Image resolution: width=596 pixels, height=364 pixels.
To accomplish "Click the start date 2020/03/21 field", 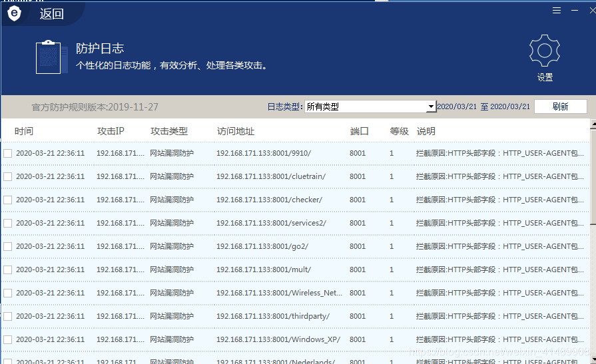I will [457, 106].
